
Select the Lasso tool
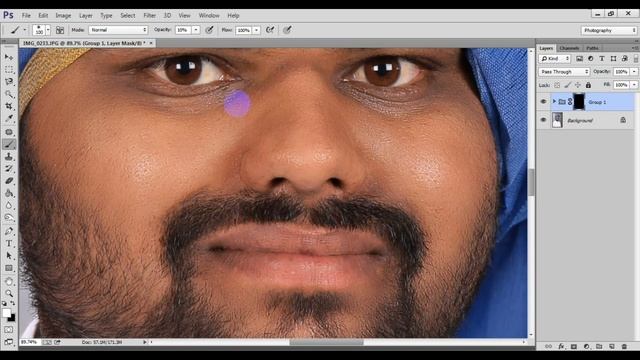[9, 82]
